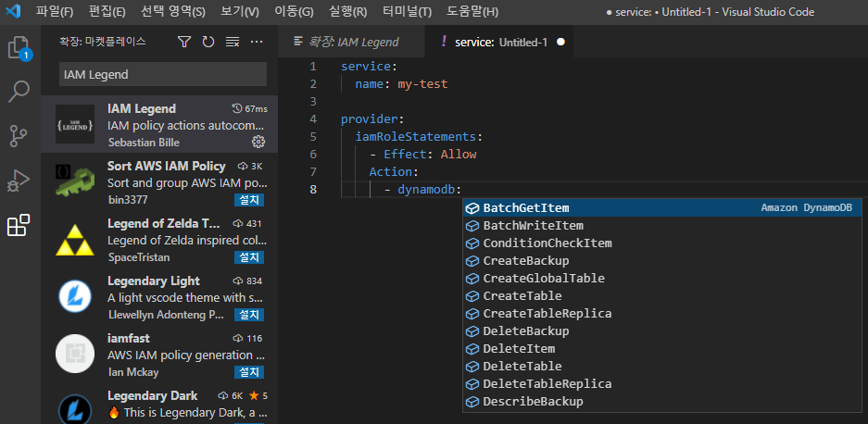Click the cube icon beside DescribeBackup

(472, 401)
